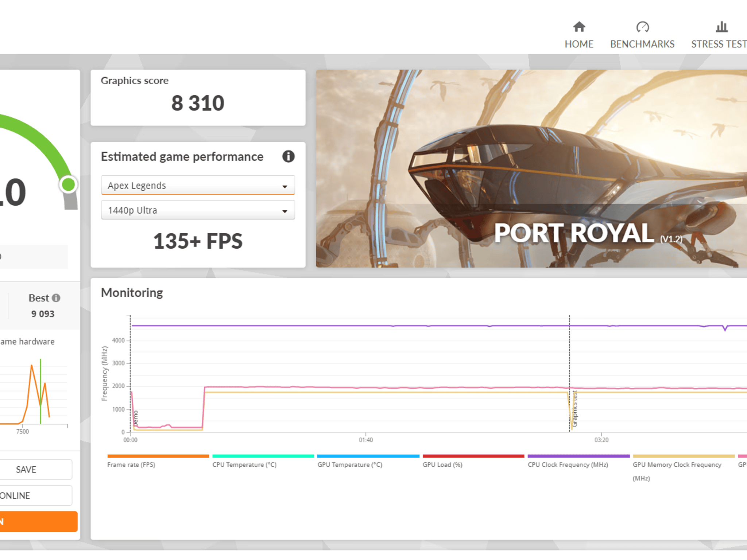Click the 01:40 time axis label
The image size is (747, 560).
point(365,440)
